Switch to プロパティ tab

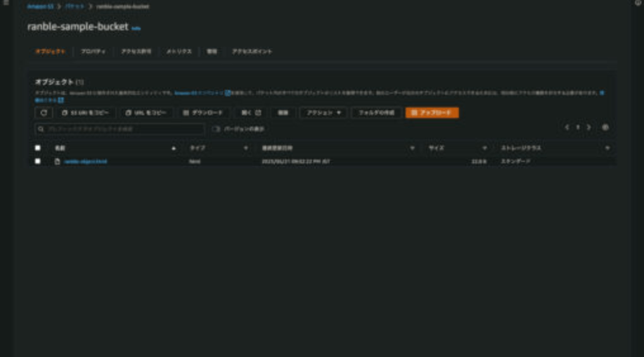(93, 51)
